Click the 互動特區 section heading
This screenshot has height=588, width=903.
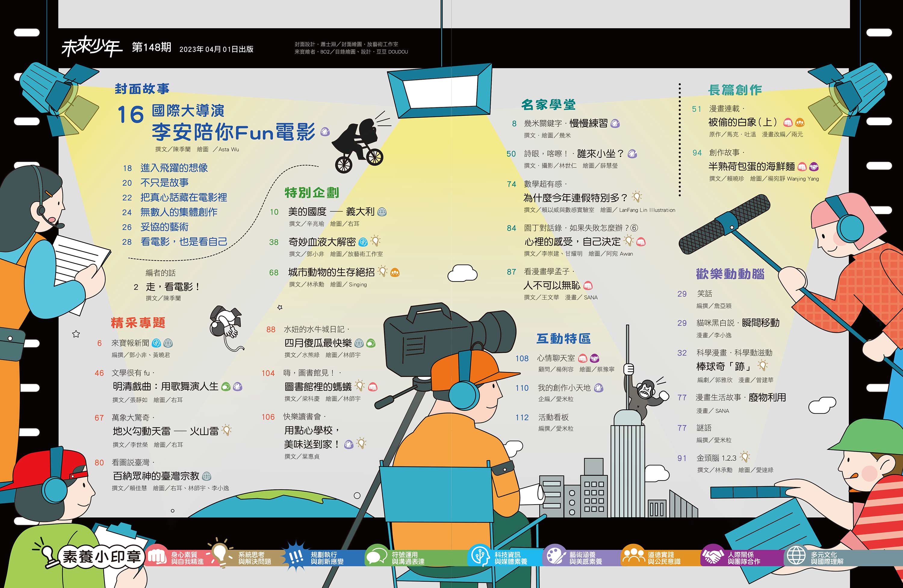tap(563, 338)
